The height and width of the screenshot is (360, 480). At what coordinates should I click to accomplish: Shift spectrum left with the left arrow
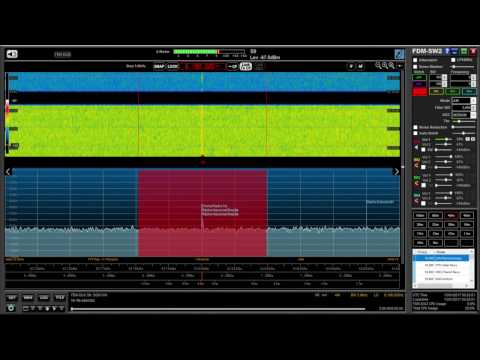pos(8,172)
